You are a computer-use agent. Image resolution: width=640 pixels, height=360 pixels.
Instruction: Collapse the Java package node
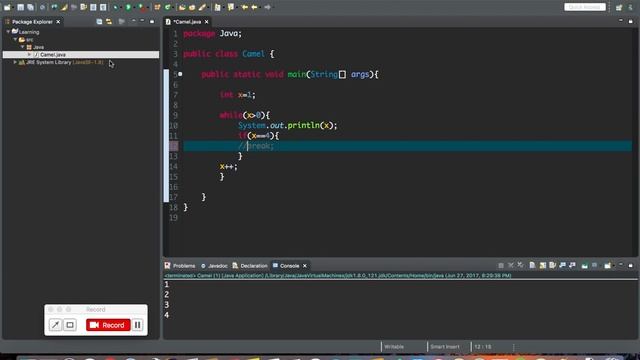22,47
